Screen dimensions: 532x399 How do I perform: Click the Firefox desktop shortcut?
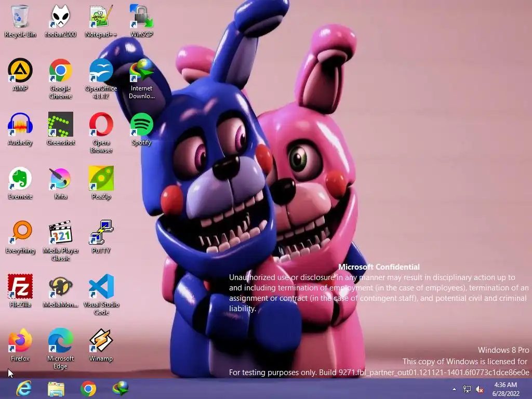[20, 345]
